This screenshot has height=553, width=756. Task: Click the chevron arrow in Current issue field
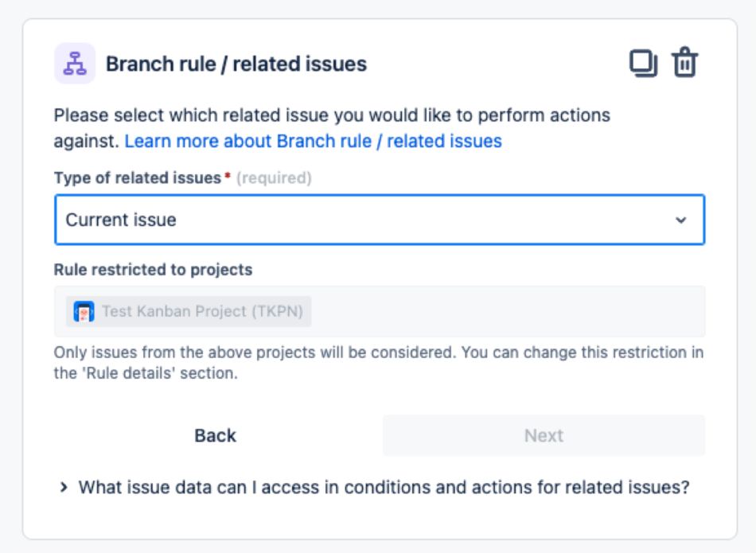[680, 220]
